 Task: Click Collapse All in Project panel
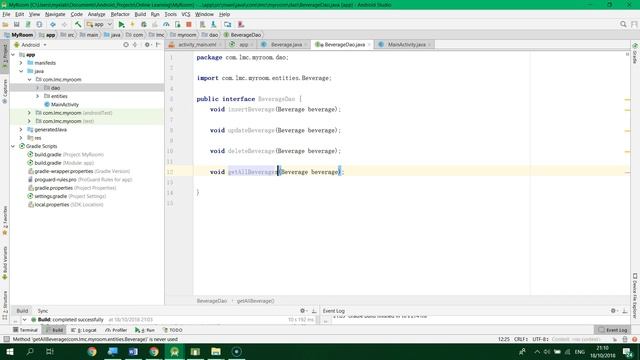tap(135, 44)
